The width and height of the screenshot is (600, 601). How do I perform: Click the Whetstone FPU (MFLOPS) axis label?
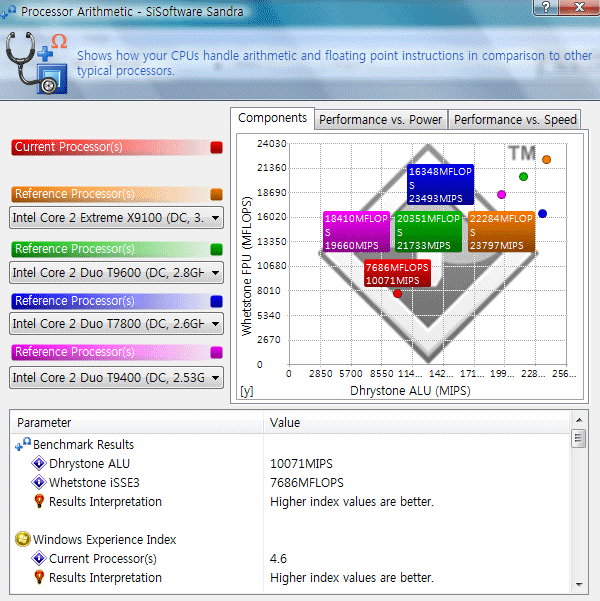[247, 266]
